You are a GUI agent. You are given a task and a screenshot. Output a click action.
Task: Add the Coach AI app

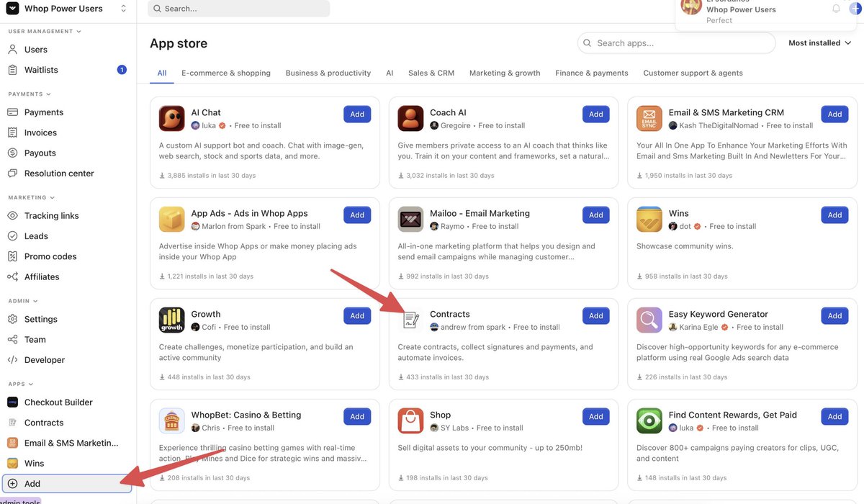[596, 114]
